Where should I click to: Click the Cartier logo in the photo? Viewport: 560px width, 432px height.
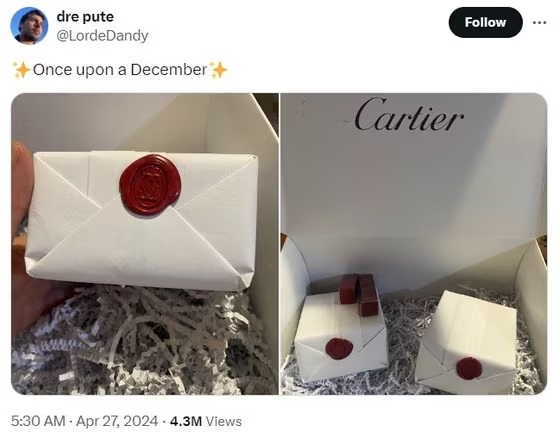(409, 115)
